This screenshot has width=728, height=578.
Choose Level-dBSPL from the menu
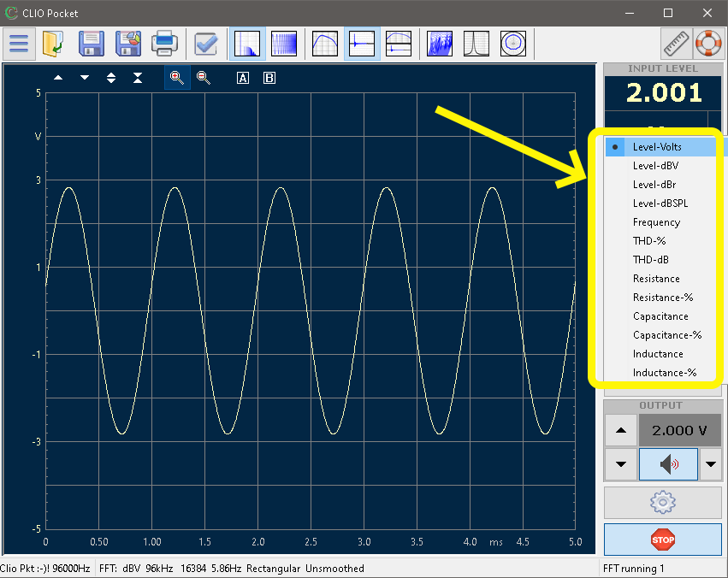660,203
